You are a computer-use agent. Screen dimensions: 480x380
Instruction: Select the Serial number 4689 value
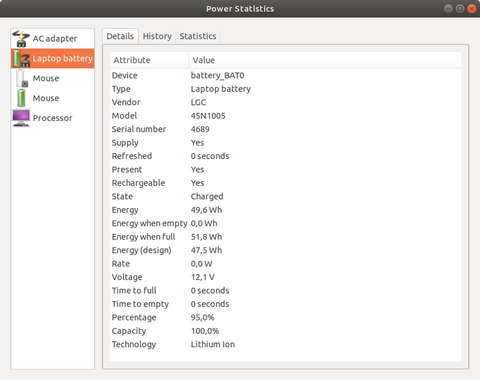tap(200, 129)
